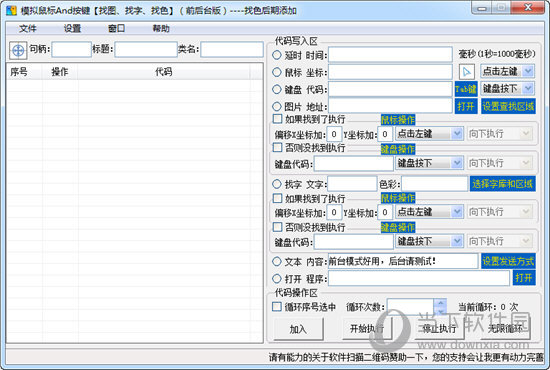Click the 停止执行 button

click(x=439, y=329)
